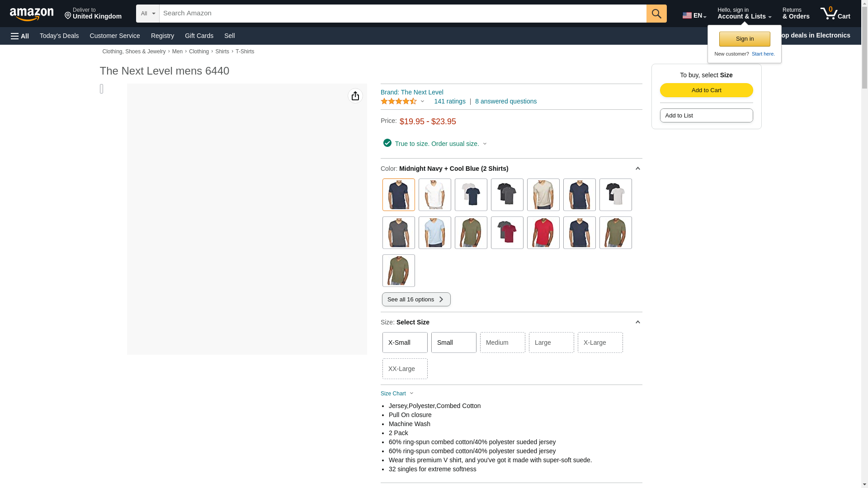Go to Gift Cards

[199, 36]
